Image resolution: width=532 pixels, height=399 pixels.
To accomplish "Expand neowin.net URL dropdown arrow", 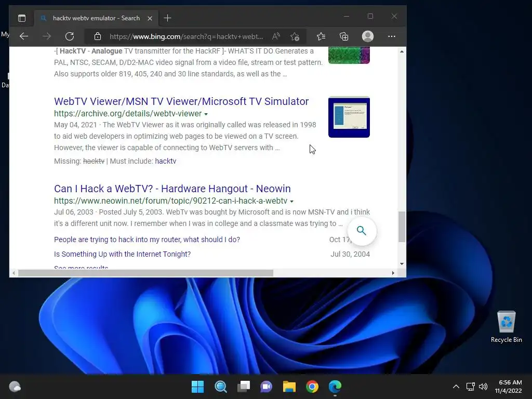I will click(291, 201).
